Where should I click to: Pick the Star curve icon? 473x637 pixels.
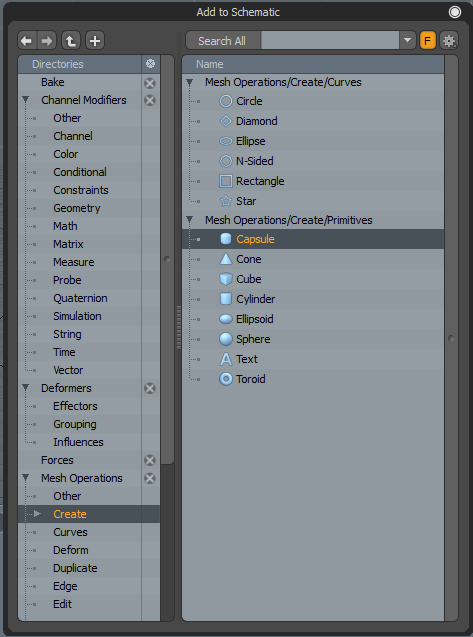click(x=226, y=201)
